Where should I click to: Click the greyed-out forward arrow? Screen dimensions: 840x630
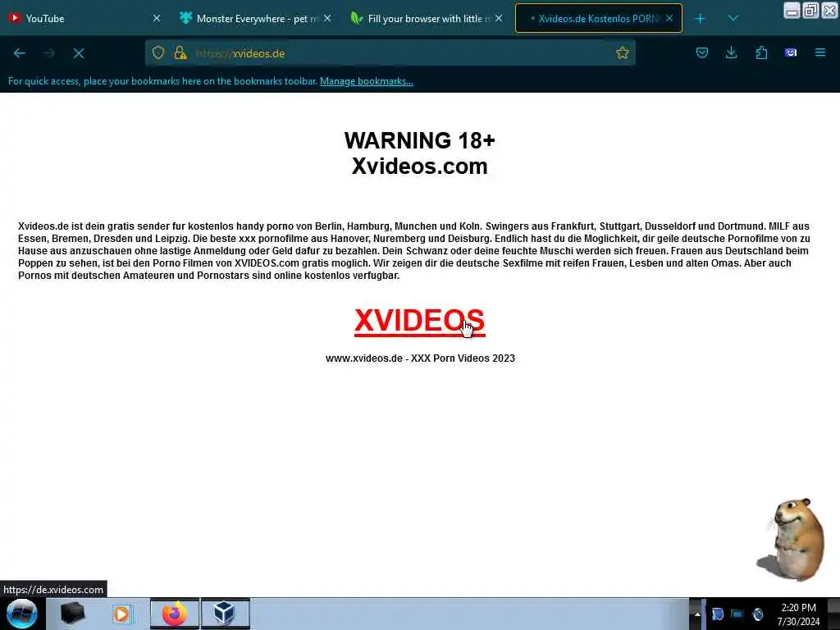click(48, 53)
